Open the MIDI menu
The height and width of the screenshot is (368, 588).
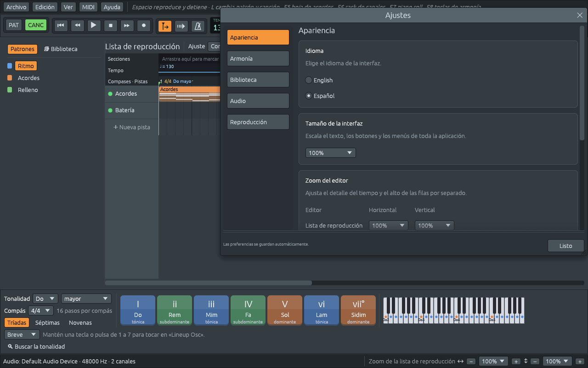coord(88,7)
